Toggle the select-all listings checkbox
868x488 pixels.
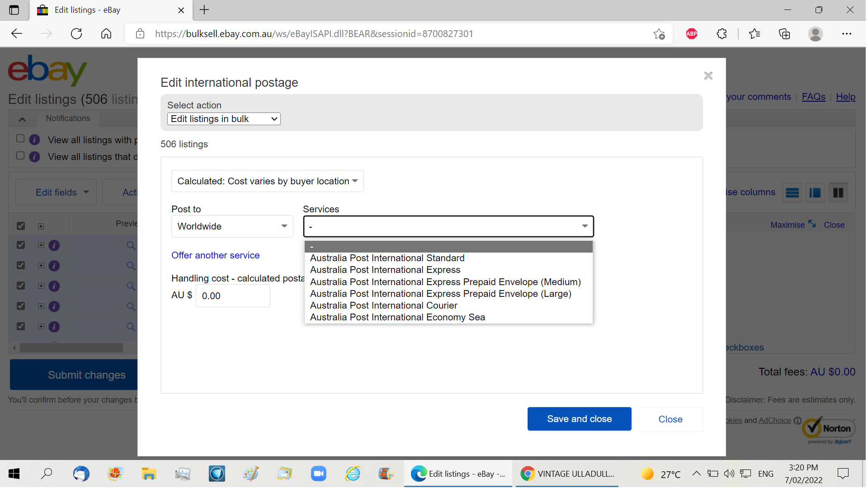click(x=21, y=226)
